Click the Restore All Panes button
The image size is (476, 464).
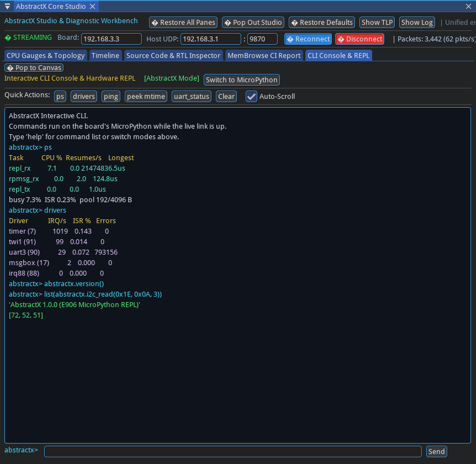183,23
